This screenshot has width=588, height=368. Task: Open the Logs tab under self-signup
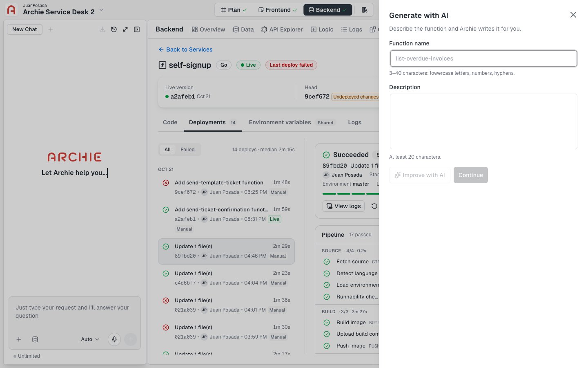(x=354, y=123)
